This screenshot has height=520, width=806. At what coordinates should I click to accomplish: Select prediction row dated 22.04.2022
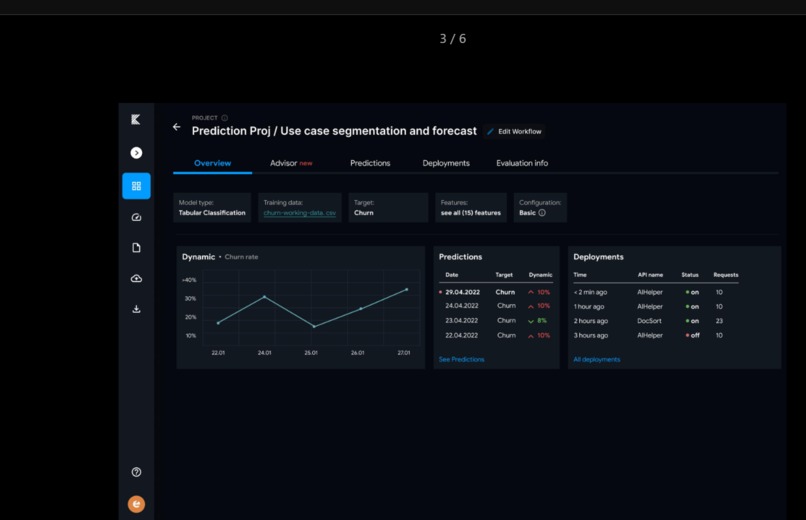(496, 335)
